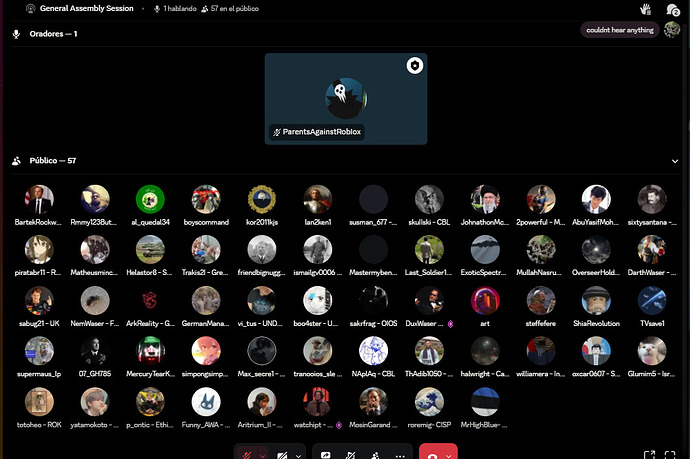Click the audience icon beside Público

(x=16, y=161)
